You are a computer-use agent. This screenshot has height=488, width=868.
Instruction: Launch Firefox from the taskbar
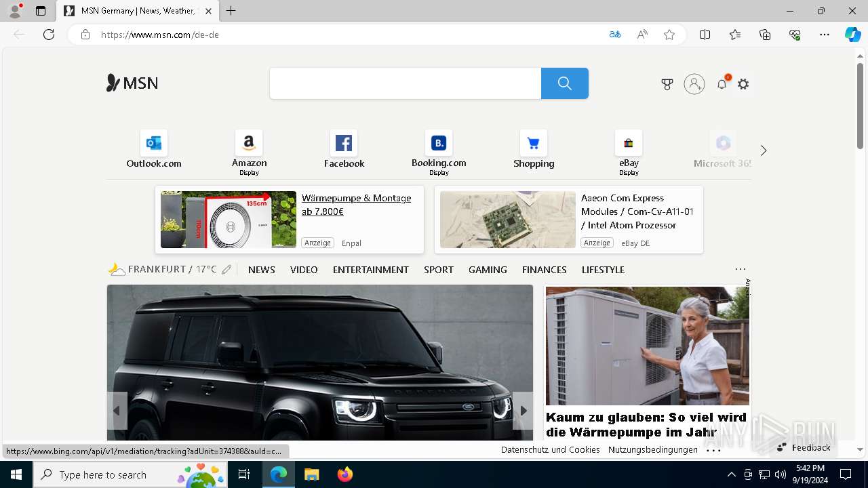345,474
